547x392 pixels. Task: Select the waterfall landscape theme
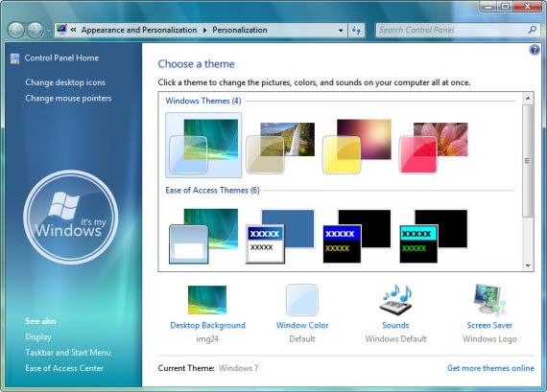[280, 148]
